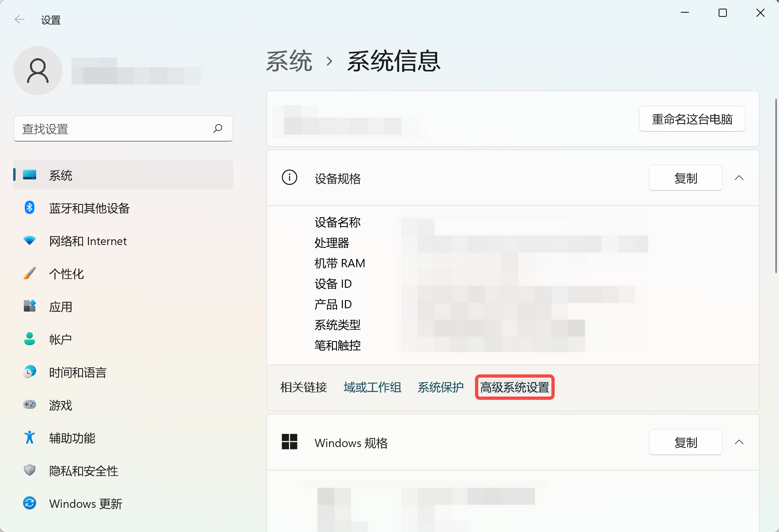
Task: Copy device specs with 复制 button
Action: coord(686,178)
